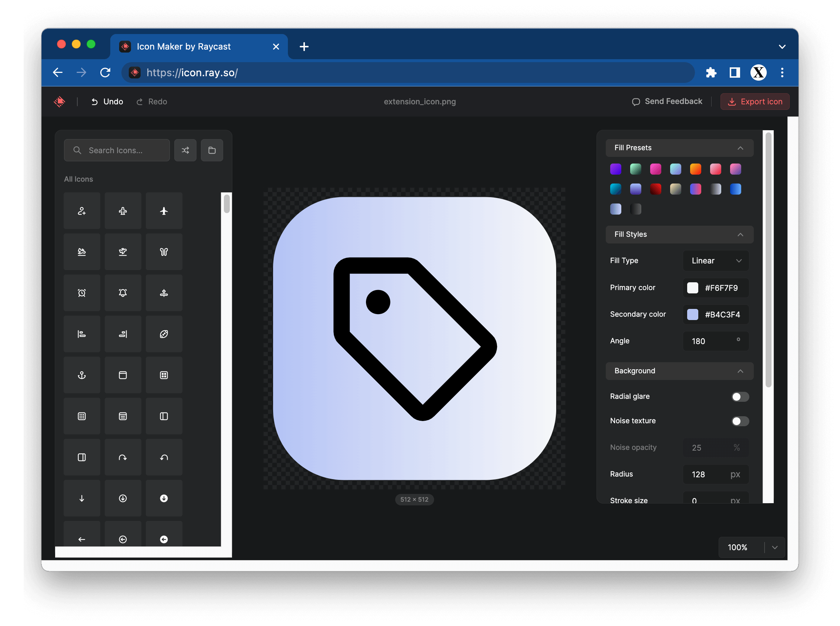Choose the alarm clock icon
The height and width of the screenshot is (626, 840).
pos(82,293)
